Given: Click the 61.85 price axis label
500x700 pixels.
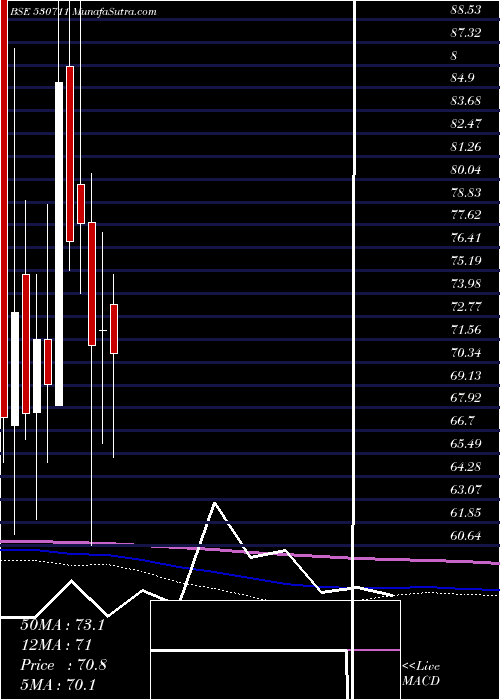Looking at the screenshot, I should tap(466, 512).
